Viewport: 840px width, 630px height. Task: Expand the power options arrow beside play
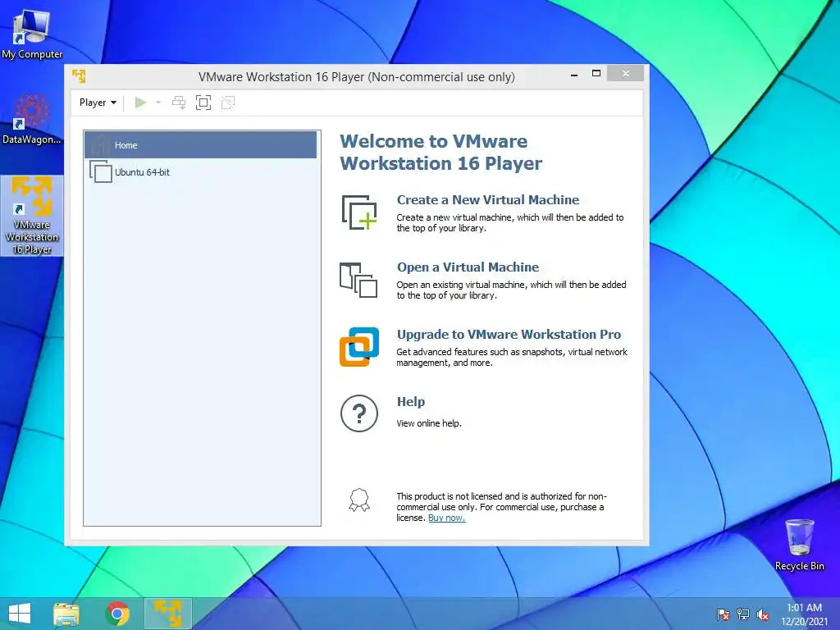pos(158,103)
